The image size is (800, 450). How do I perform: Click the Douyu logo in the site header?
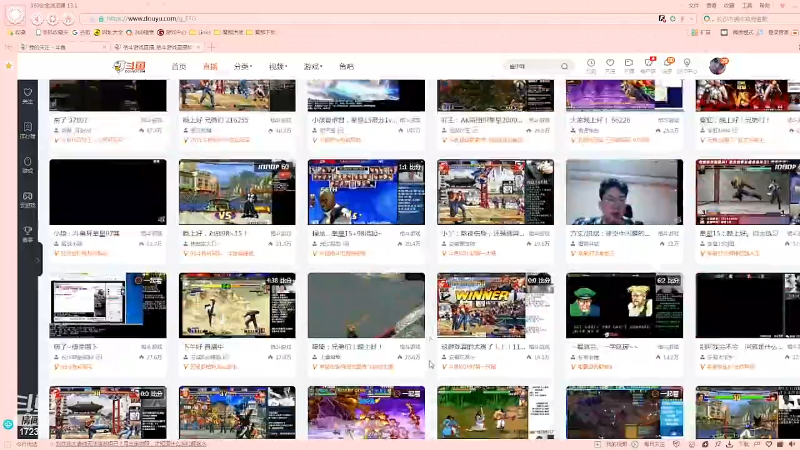click(x=130, y=66)
